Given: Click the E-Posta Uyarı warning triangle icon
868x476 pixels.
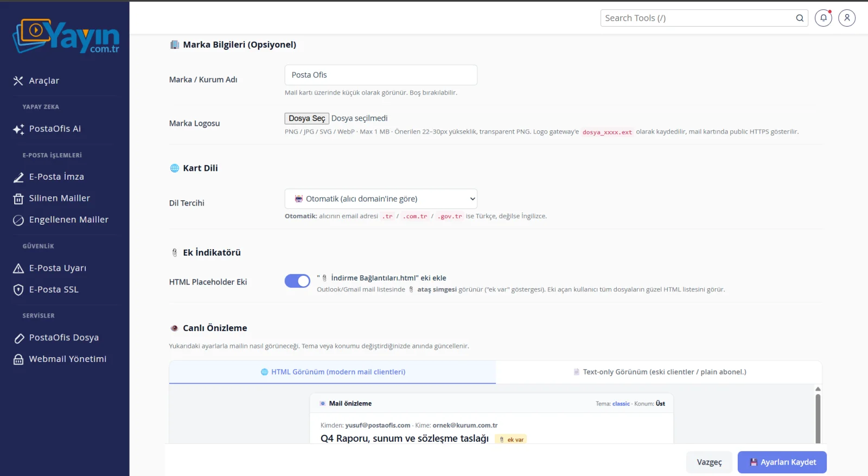Looking at the screenshot, I should [x=18, y=268].
